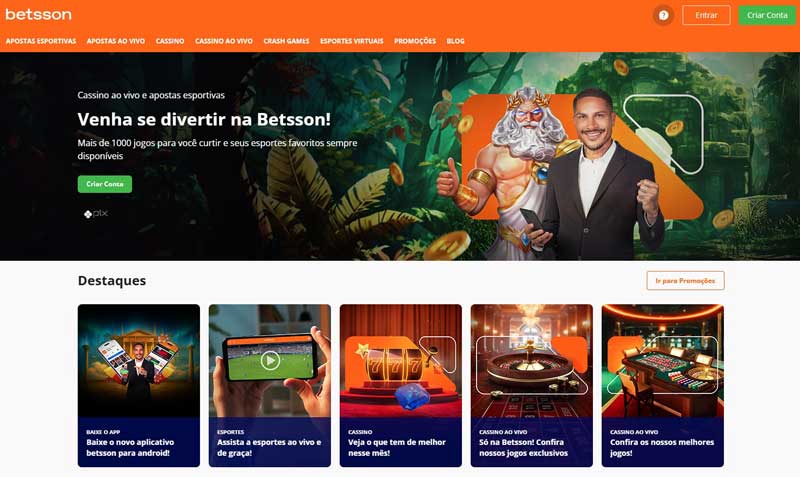800x477 pixels.
Task: Open the roulette exclusive games card
Action: [x=532, y=386]
